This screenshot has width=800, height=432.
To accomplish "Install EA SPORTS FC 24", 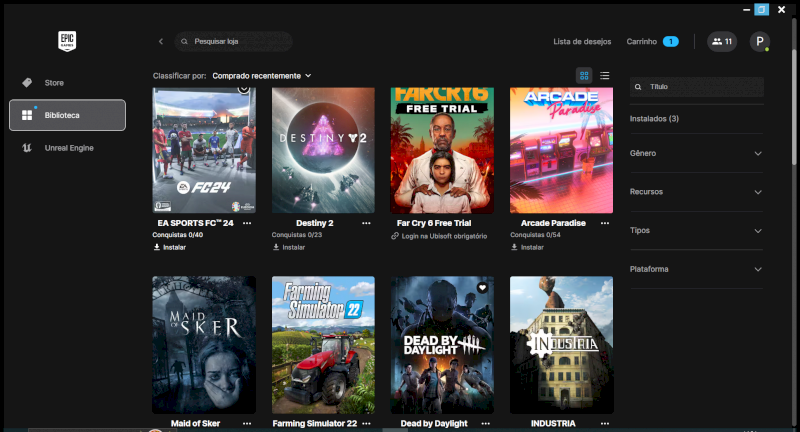I will (x=169, y=247).
